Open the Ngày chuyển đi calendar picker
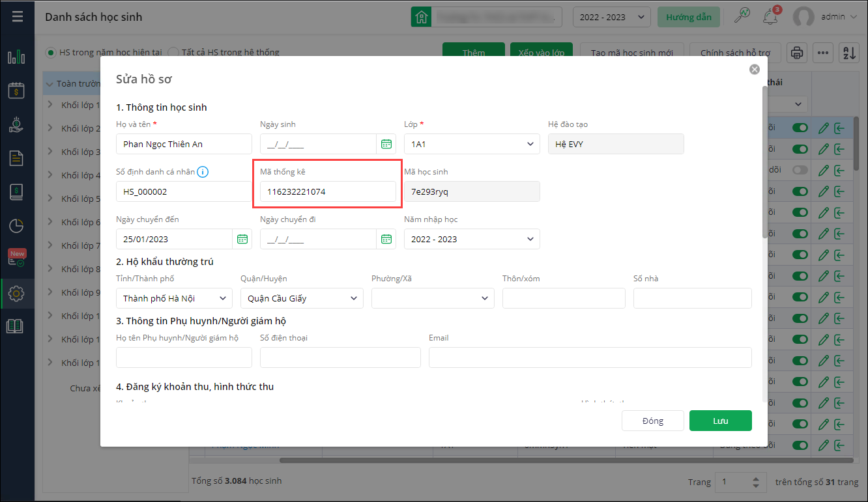The width and height of the screenshot is (868, 502). (x=386, y=239)
